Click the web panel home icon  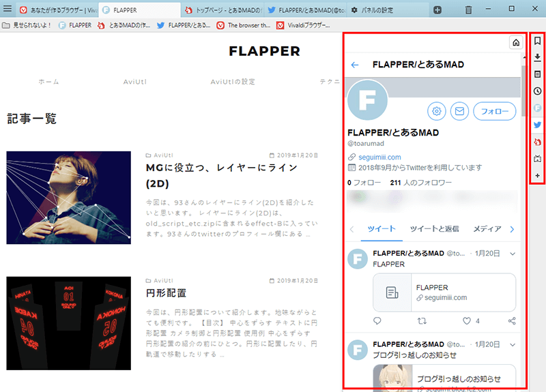[516, 42]
